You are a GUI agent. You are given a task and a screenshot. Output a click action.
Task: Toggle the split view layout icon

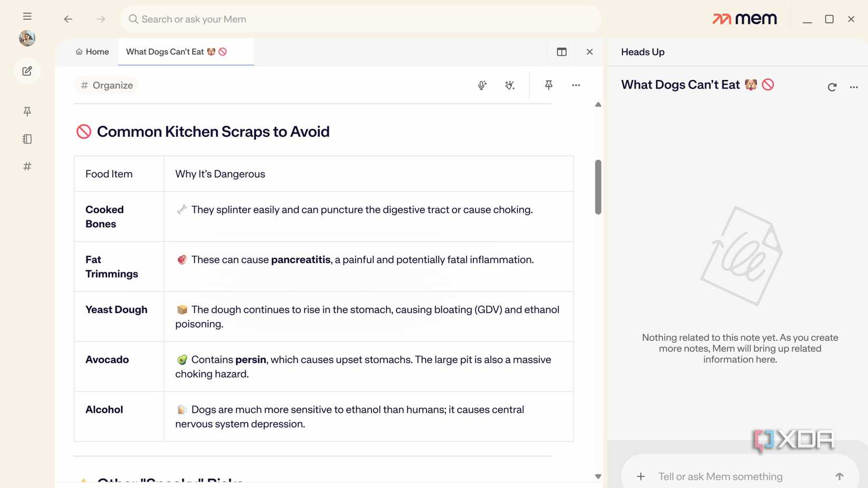click(562, 52)
